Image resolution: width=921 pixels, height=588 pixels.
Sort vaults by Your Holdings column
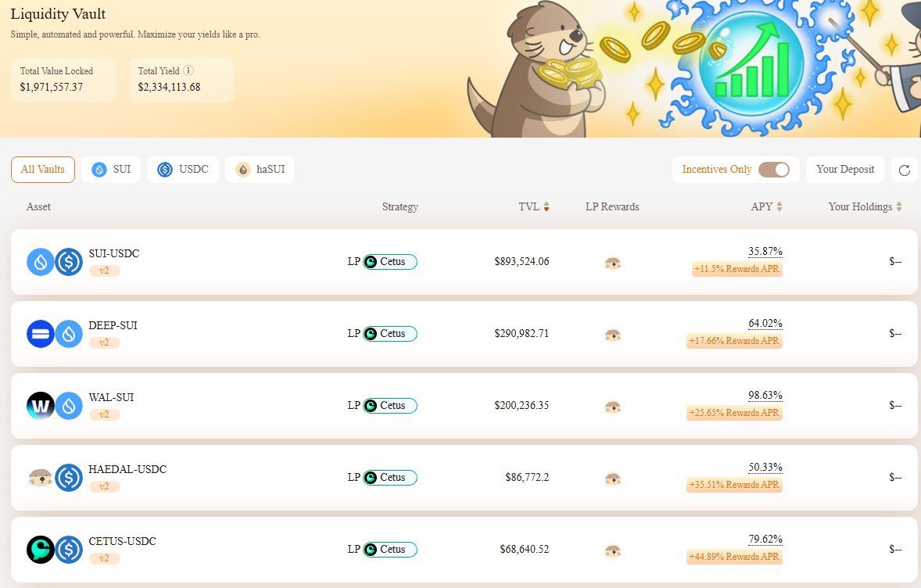[x=898, y=207]
